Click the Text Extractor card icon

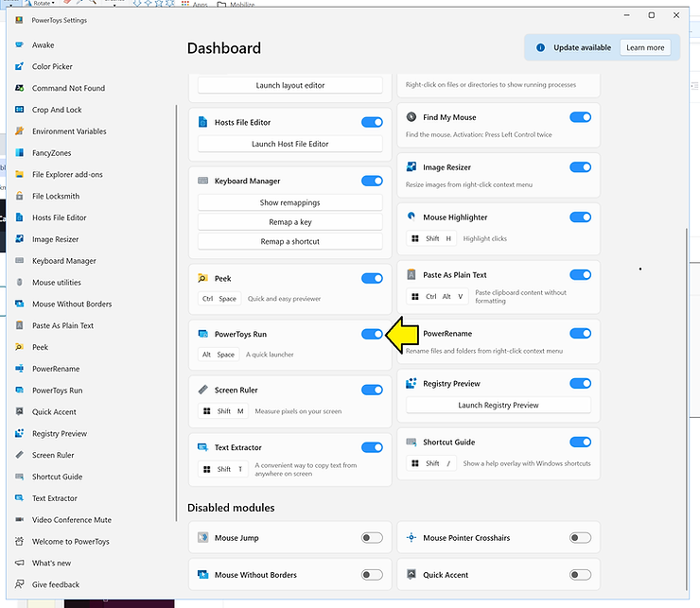203,448
